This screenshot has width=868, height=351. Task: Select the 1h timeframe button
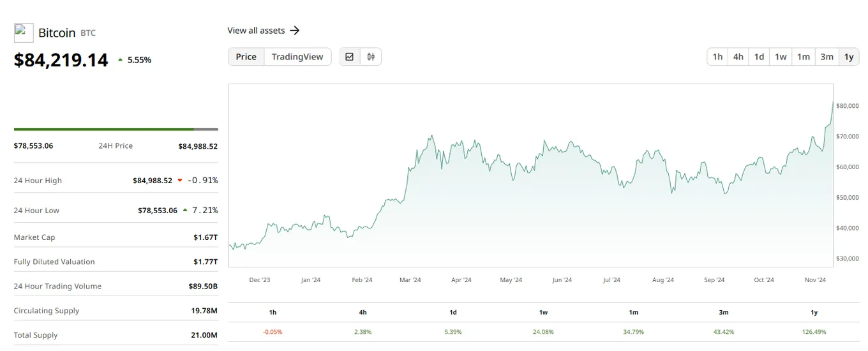coord(717,57)
